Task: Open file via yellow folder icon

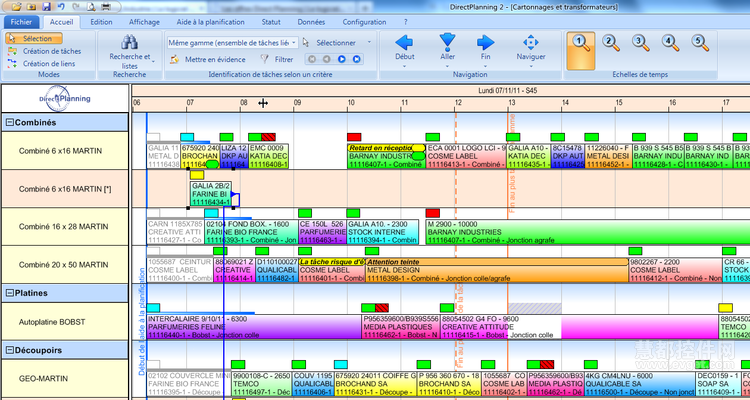Action: (x=16, y=7)
